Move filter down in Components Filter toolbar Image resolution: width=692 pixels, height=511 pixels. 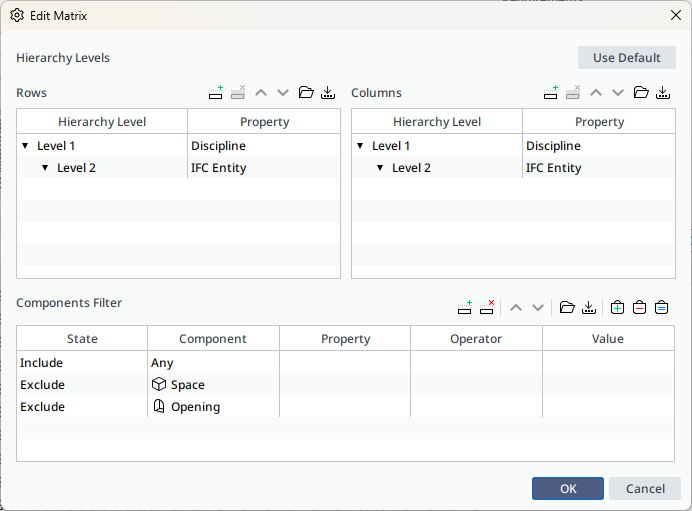538,308
